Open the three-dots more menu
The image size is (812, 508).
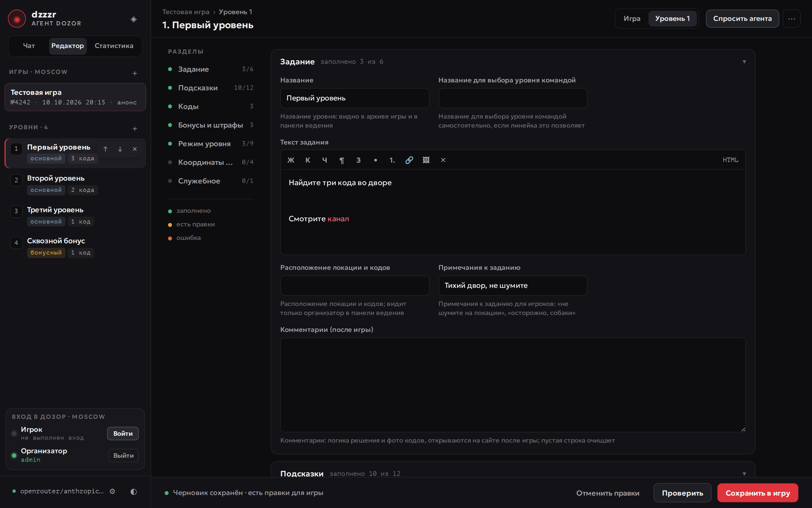pos(791,19)
